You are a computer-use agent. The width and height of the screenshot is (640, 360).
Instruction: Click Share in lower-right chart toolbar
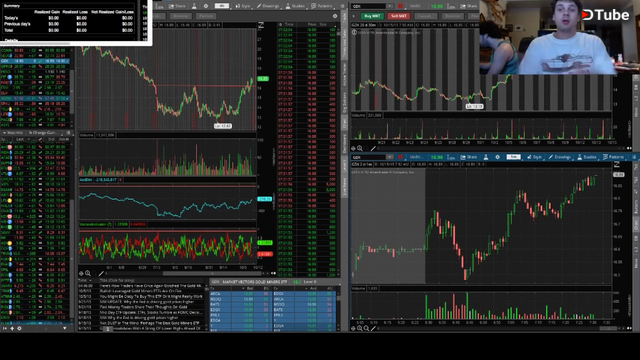[x=469, y=157]
